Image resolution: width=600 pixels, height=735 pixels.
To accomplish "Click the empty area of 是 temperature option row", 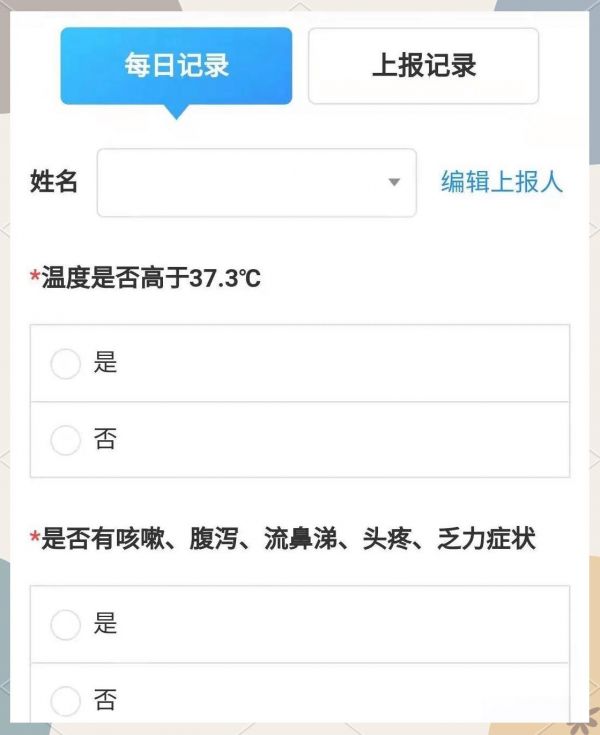I will click(x=342, y=363).
